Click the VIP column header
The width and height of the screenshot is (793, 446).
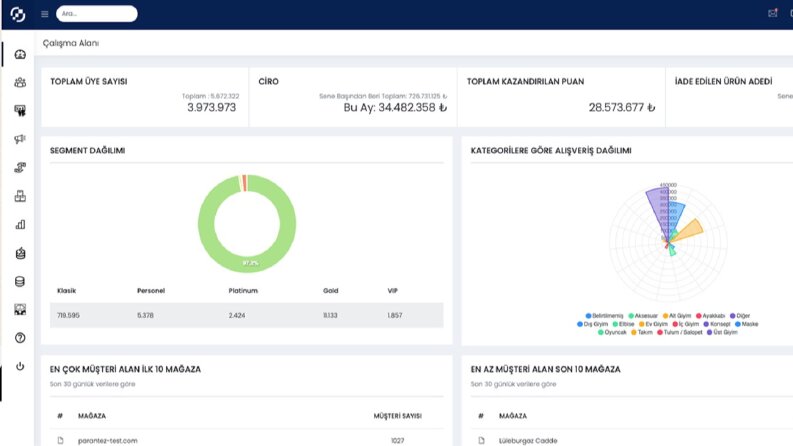392,291
